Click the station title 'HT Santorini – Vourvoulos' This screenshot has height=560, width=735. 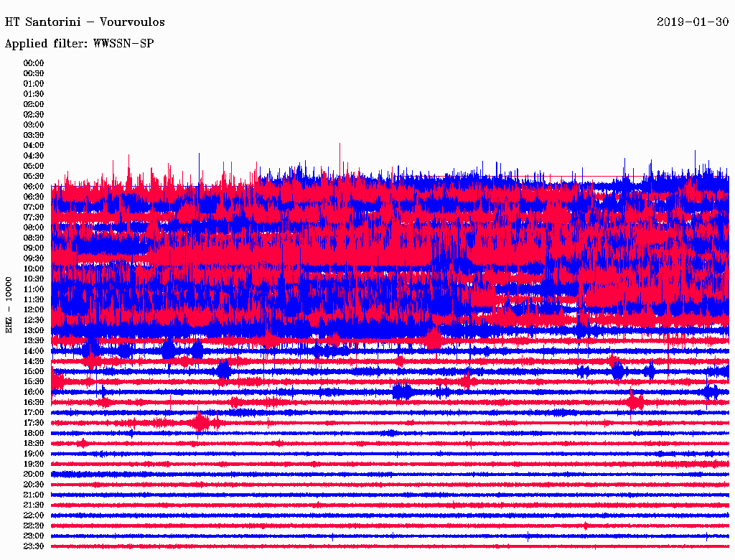(x=85, y=22)
